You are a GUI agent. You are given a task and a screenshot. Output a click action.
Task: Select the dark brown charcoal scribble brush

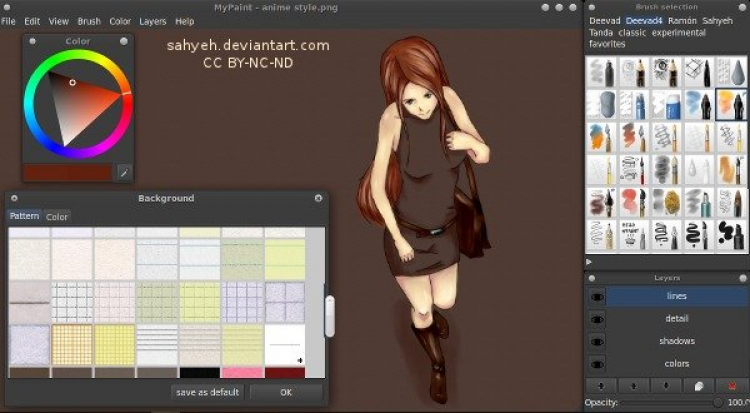pyautogui.click(x=601, y=202)
